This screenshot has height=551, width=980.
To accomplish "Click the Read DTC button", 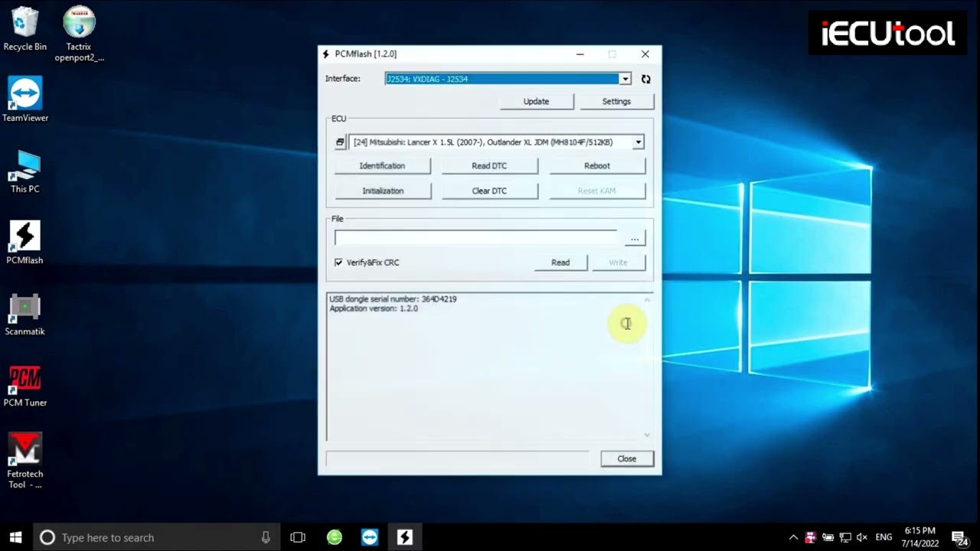I will pyautogui.click(x=489, y=166).
